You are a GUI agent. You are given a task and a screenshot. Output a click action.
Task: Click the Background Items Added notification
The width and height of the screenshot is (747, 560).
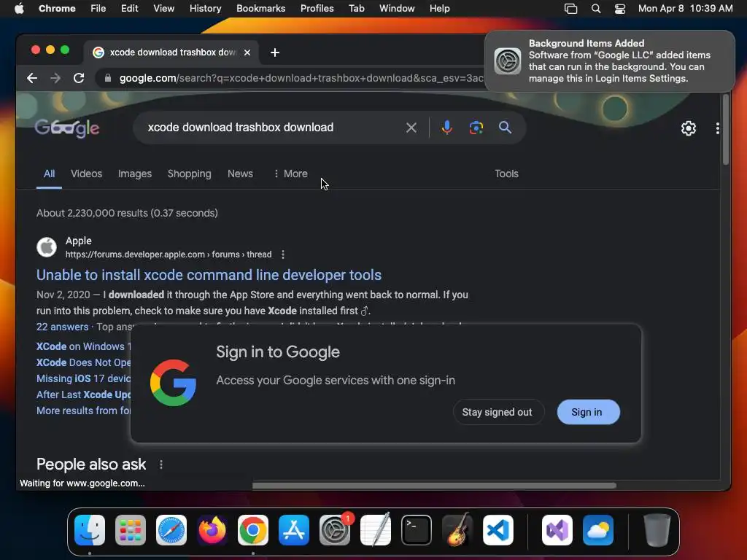(609, 61)
